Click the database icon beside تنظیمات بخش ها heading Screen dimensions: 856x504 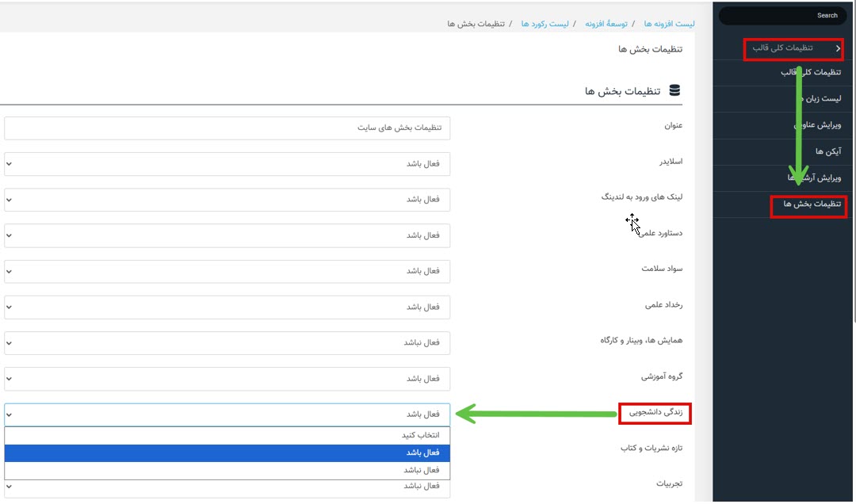(674, 91)
